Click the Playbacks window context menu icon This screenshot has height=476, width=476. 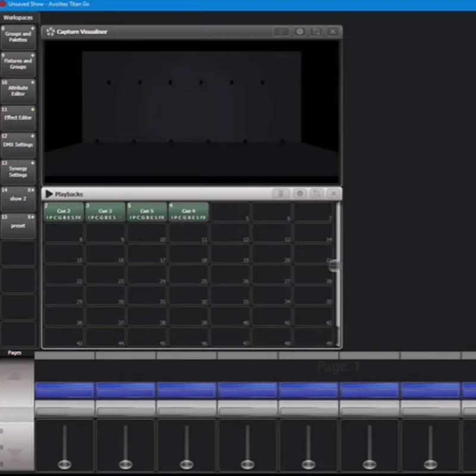click(281, 194)
